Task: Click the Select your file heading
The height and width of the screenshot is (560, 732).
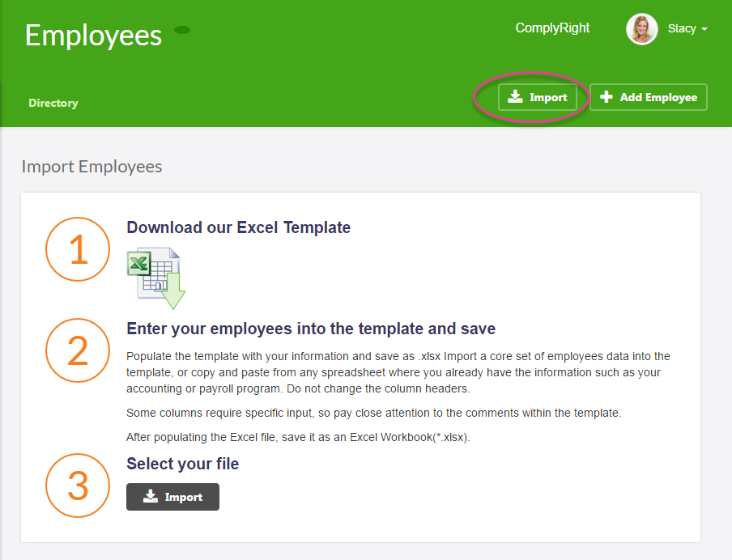Action: tap(182, 464)
